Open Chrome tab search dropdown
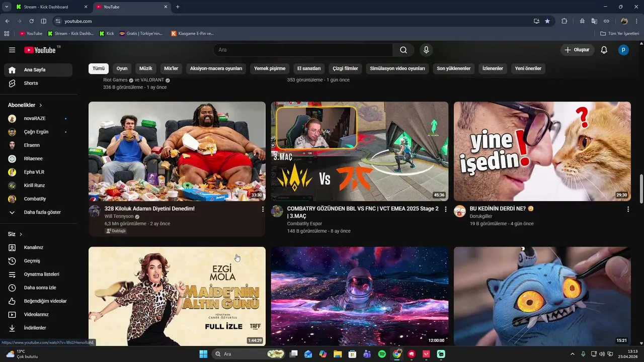The width and height of the screenshot is (644, 362). tap(7, 7)
